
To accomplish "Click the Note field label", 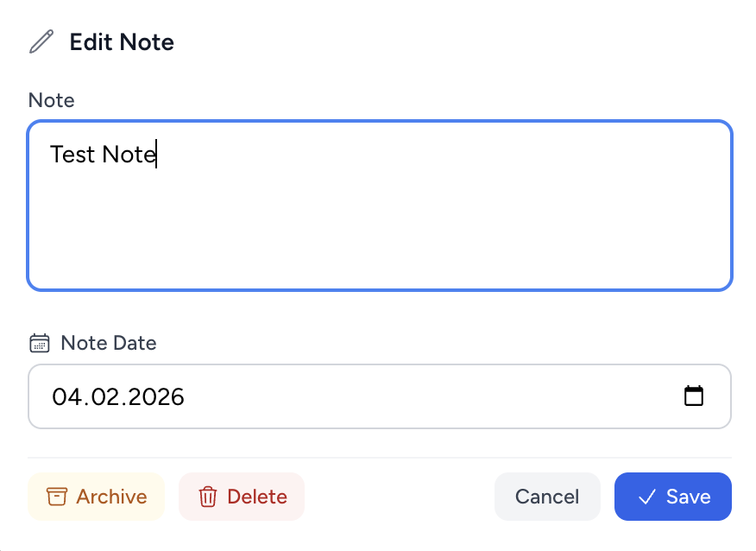I will 51,100.
